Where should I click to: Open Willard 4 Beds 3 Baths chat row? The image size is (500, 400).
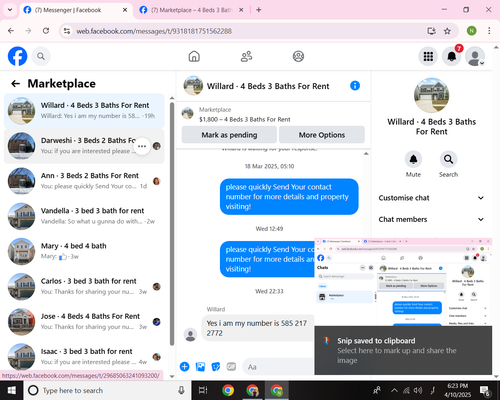84,111
